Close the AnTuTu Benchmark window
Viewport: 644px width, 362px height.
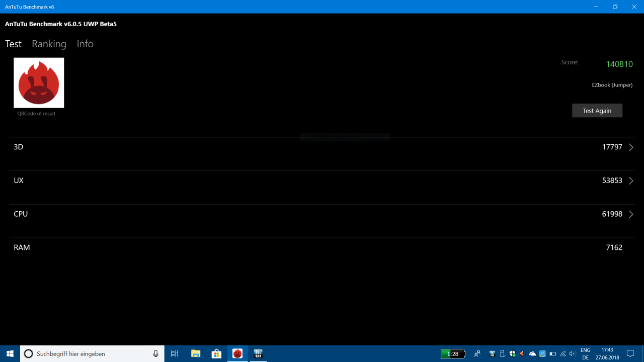(x=633, y=7)
